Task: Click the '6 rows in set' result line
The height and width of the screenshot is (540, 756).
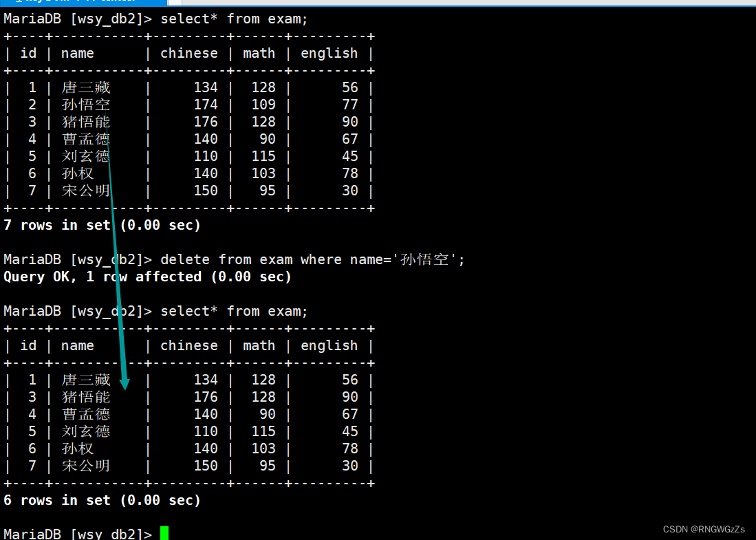Action: (x=102, y=500)
